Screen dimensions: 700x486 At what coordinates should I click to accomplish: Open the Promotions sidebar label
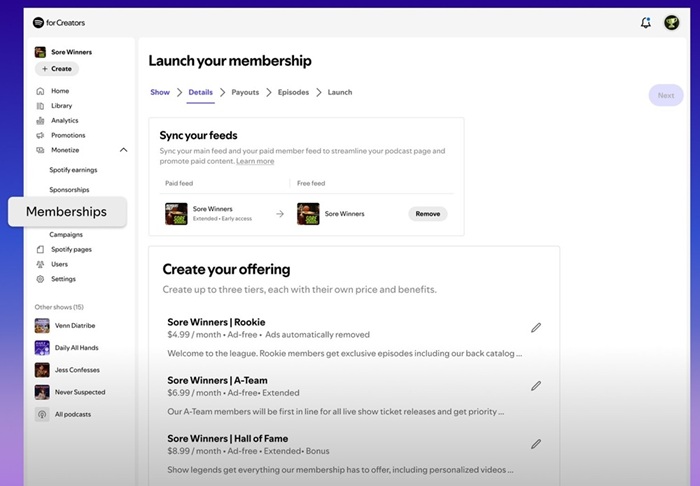(68, 135)
